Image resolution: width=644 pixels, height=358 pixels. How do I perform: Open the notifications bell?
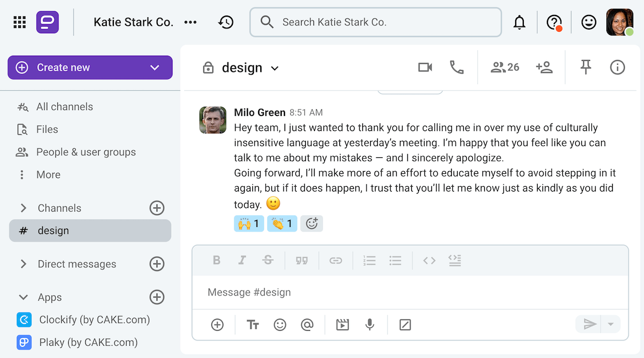pyautogui.click(x=519, y=22)
